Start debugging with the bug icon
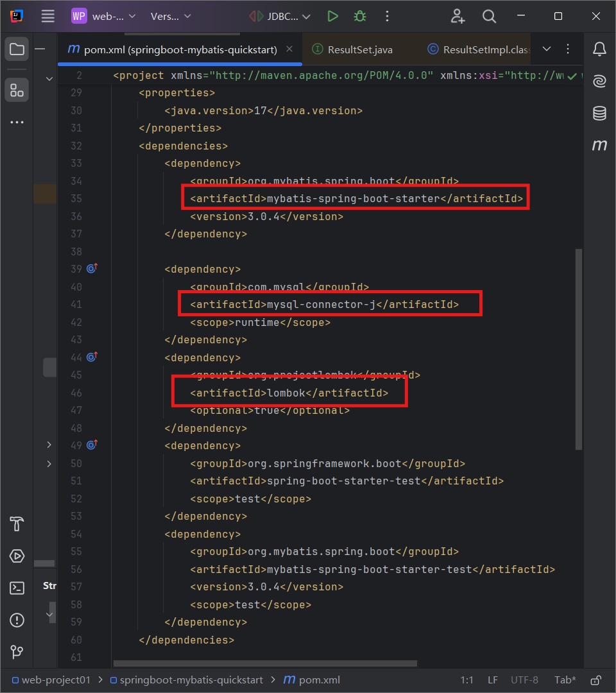The image size is (616, 693). 360,16
